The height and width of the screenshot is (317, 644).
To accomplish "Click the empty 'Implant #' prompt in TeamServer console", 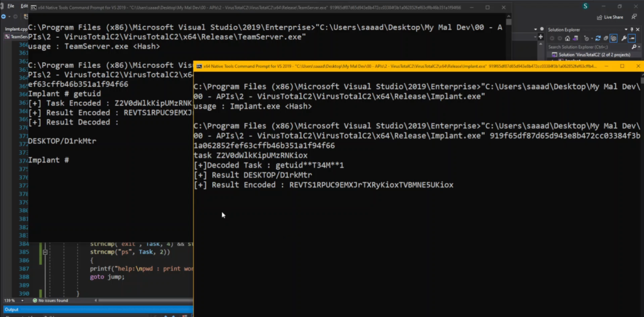I will [x=48, y=160].
